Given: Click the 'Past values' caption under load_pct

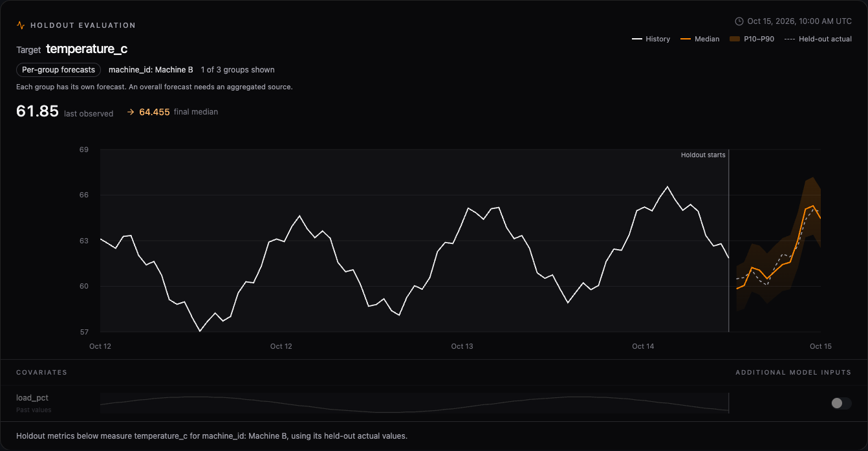Looking at the screenshot, I should click(34, 410).
